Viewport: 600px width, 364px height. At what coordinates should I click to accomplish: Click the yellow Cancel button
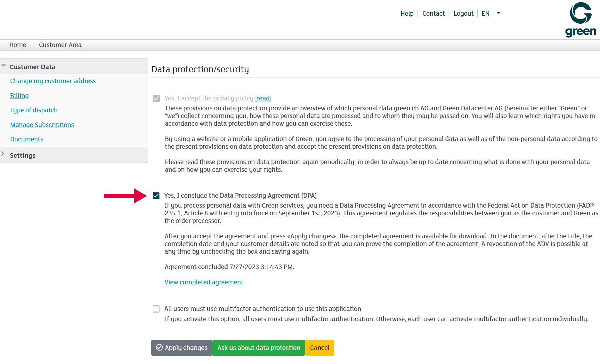pos(320,348)
